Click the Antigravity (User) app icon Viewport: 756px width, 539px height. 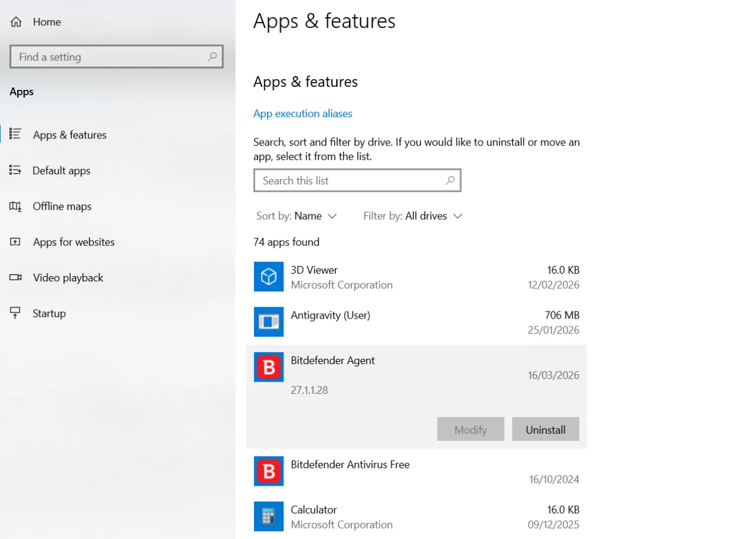click(x=269, y=322)
